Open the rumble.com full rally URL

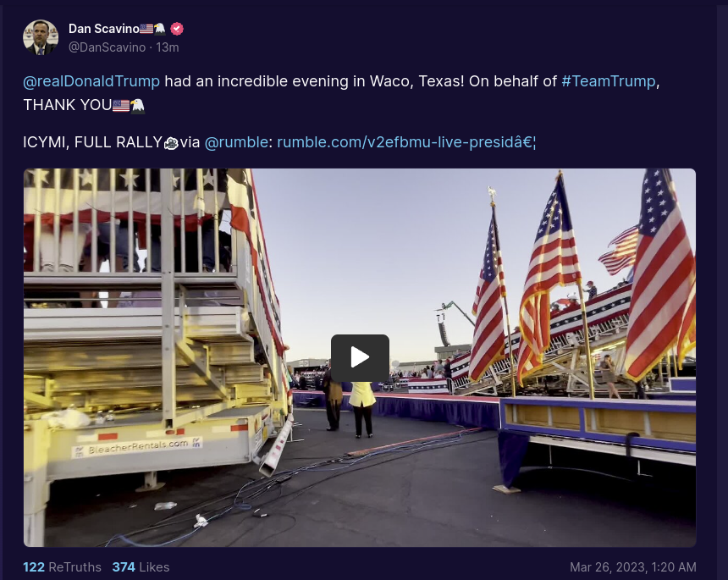click(x=406, y=142)
